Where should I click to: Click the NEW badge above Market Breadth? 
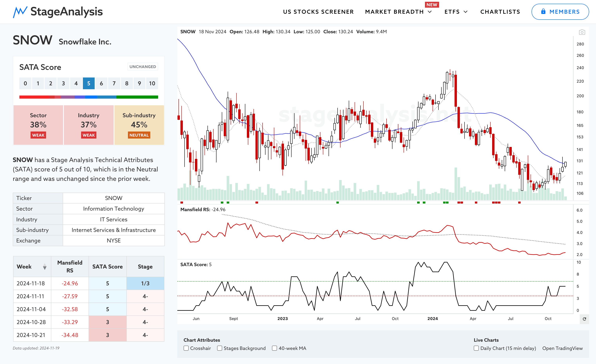pyautogui.click(x=432, y=5)
